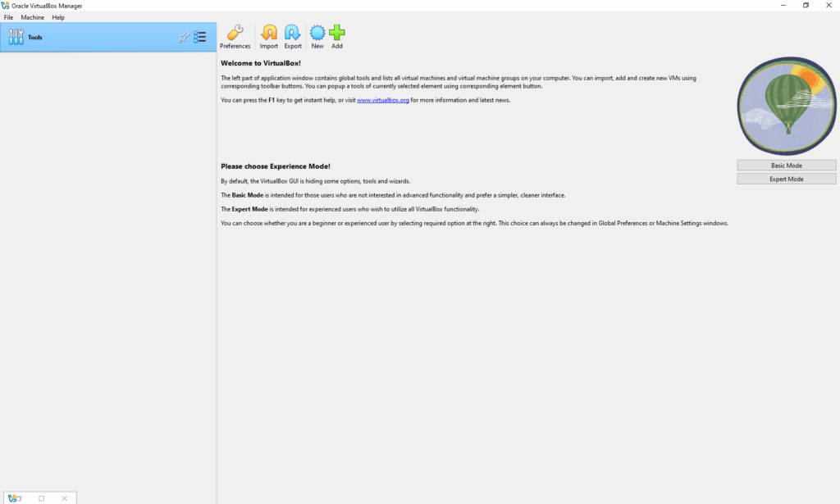
Task: Choose Basic Mode
Action: (787, 166)
